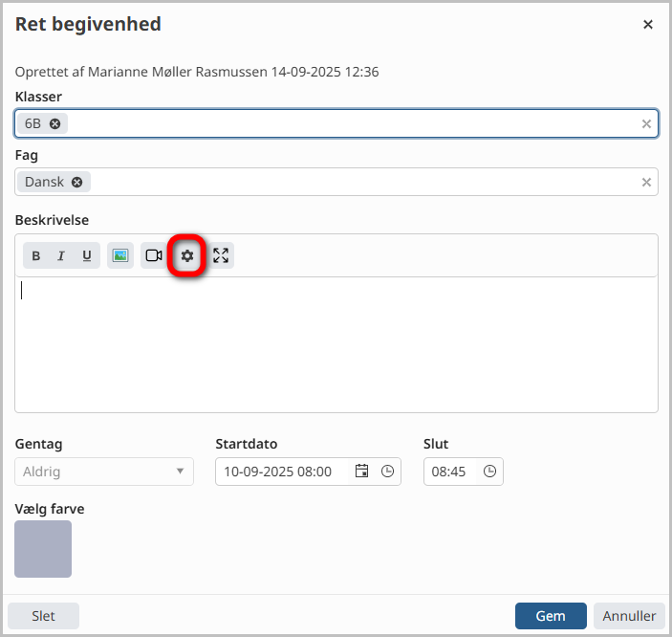Click the Slet button
The image size is (672, 637).
(43, 616)
